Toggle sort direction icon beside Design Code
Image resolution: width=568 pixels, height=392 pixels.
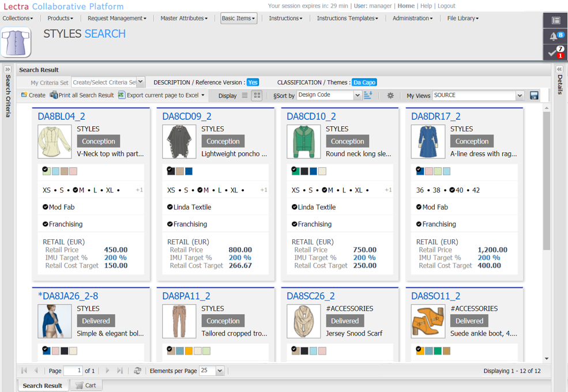(x=368, y=95)
